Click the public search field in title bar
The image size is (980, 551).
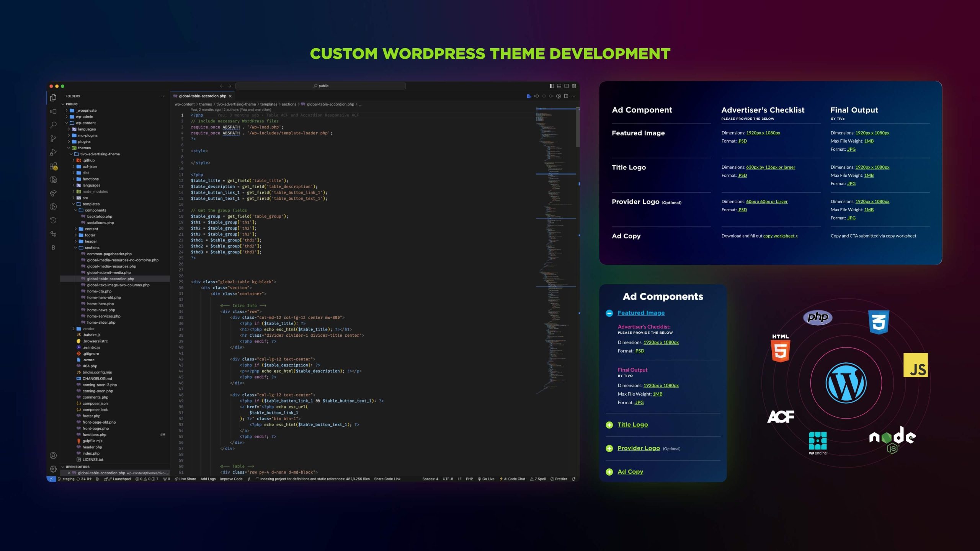(x=321, y=86)
